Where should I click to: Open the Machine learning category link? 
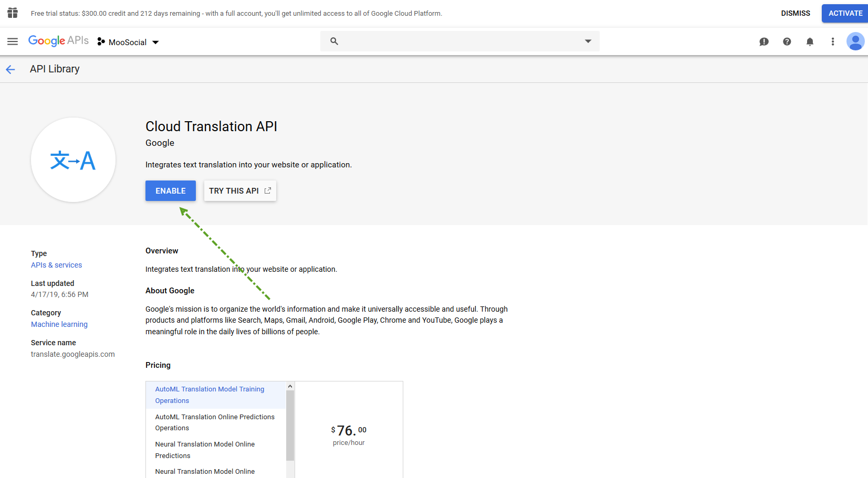point(59,324)
